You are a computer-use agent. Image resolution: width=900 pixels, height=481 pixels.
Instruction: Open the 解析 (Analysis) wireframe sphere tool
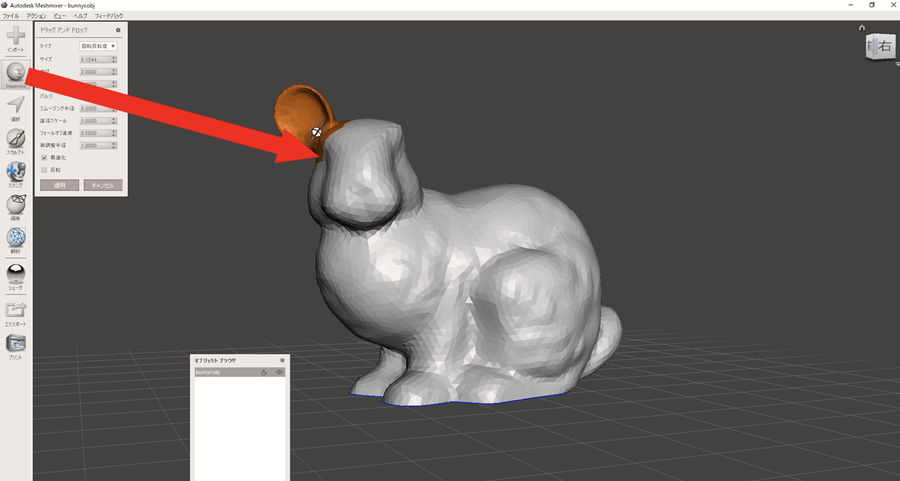[x=15, y=237]
